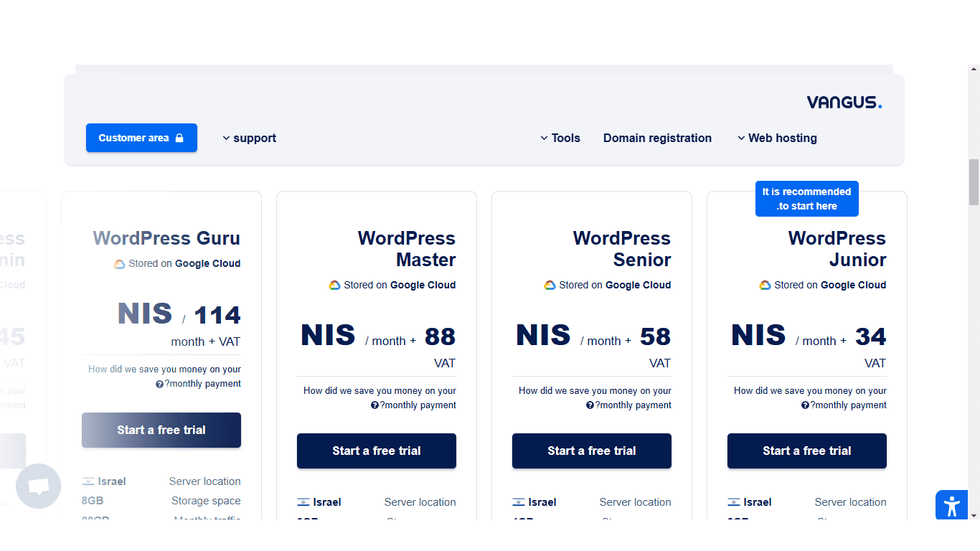Expand the support dropdown menu
This screenshot has width=980, height=551.
(249, 138)
